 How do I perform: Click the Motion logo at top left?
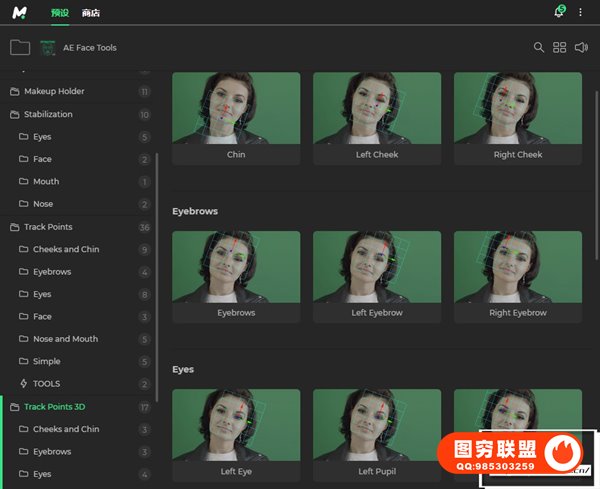pyautogui.click(x=19, y=12)
